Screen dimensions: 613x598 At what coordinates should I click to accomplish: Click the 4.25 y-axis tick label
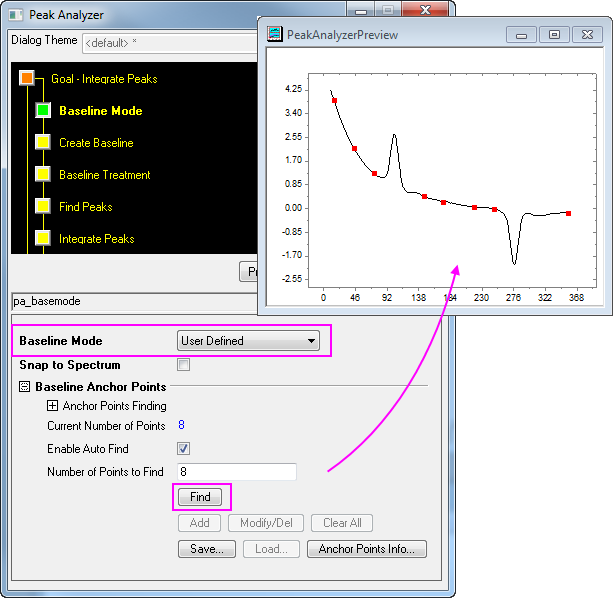[294, 89]
